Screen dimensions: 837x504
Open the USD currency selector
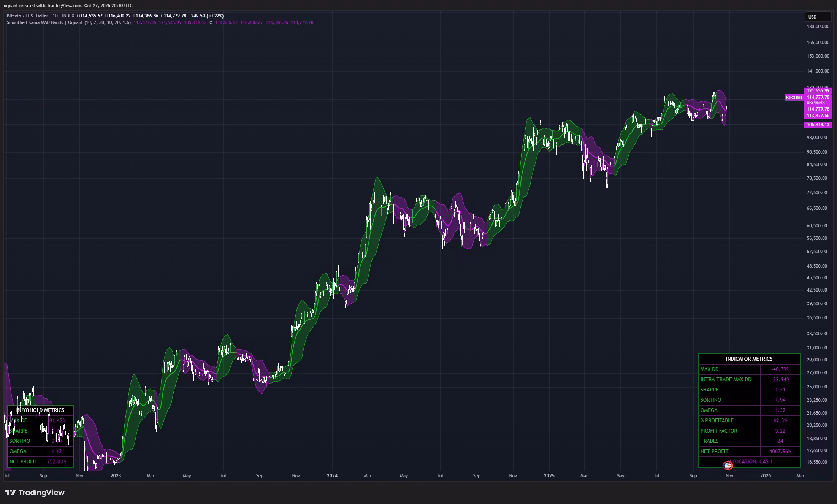(x=818, y=17)
